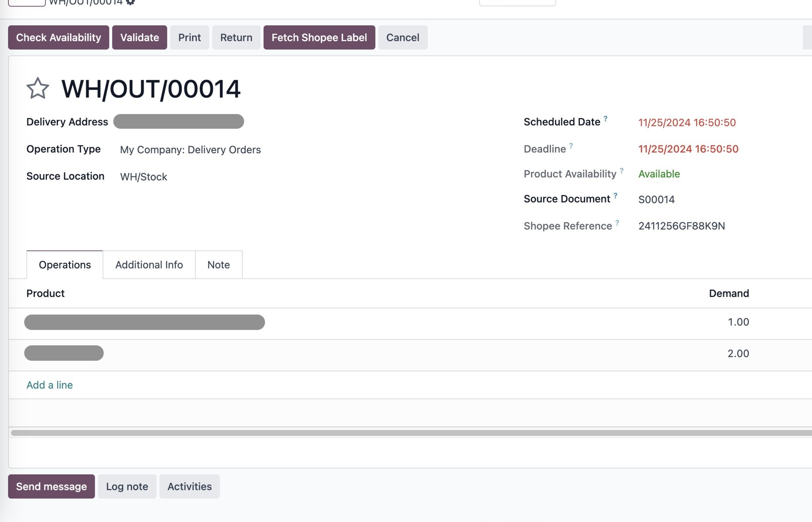Click the second blurred product line
Image resolution: width=812 pixels, height=522 pixels.
[64, 353]
